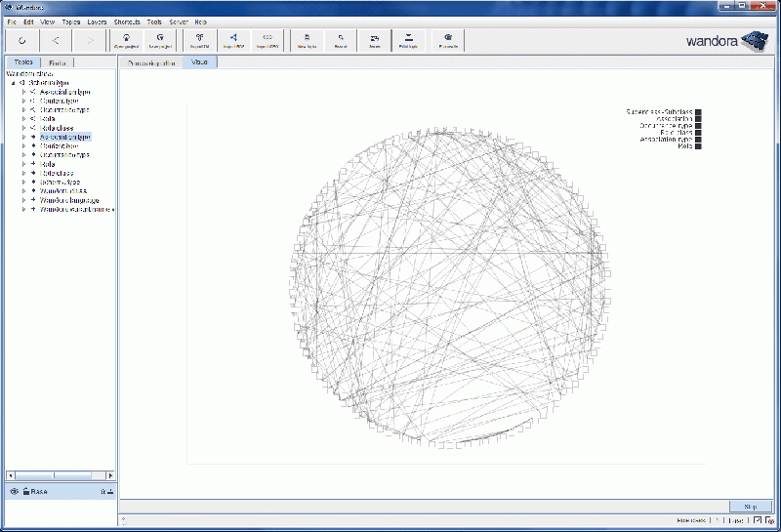Collapse the Schema type tree node
The width and height of the screenshot is (781, 532).
pos(13,83)
